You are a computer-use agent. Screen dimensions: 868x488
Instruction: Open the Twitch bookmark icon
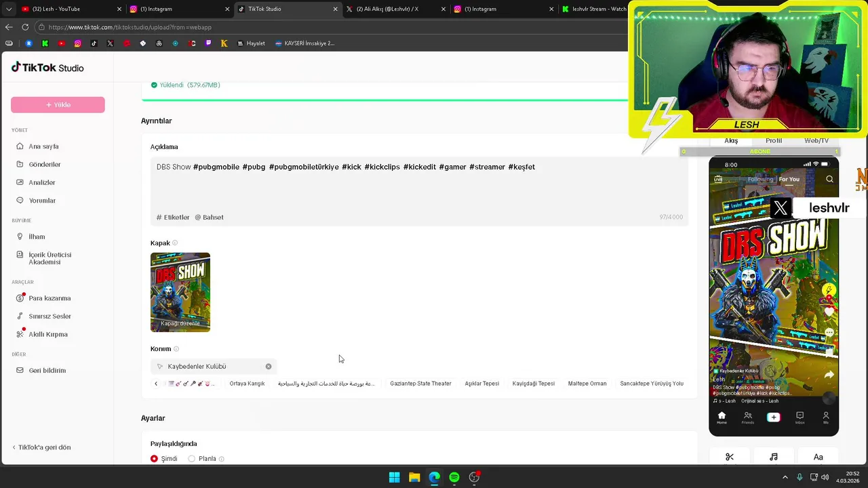coord(208,43)
